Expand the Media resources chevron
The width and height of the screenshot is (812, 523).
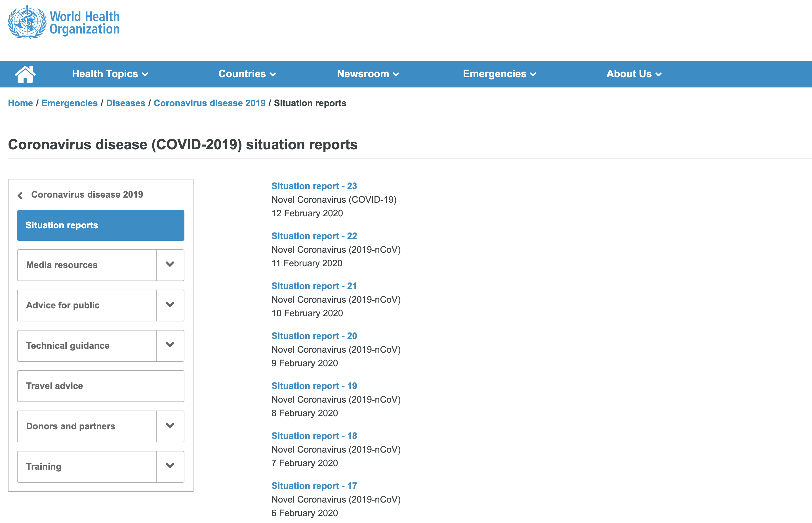coord(170,265)
